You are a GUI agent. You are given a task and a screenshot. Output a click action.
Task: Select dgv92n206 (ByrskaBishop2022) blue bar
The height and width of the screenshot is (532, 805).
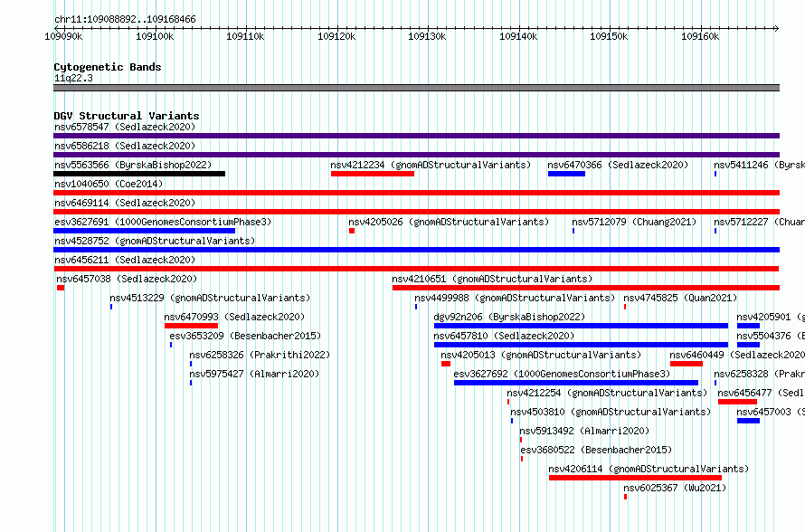click(x=581, y=326)
